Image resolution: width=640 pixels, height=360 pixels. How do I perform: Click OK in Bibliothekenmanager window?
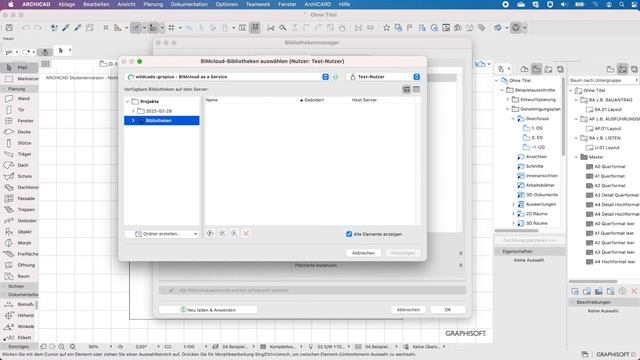point(448,310)
